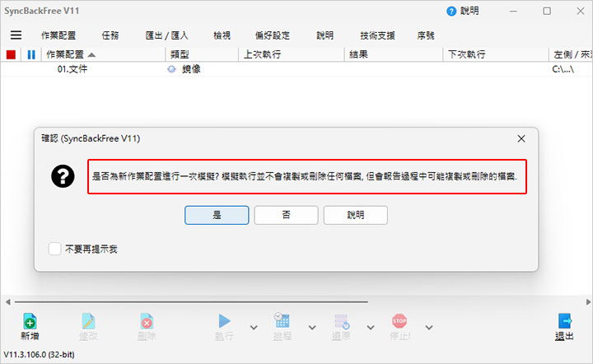Click the question mark icon in dialog
The image size is (593, 364).
pos(63,176)
